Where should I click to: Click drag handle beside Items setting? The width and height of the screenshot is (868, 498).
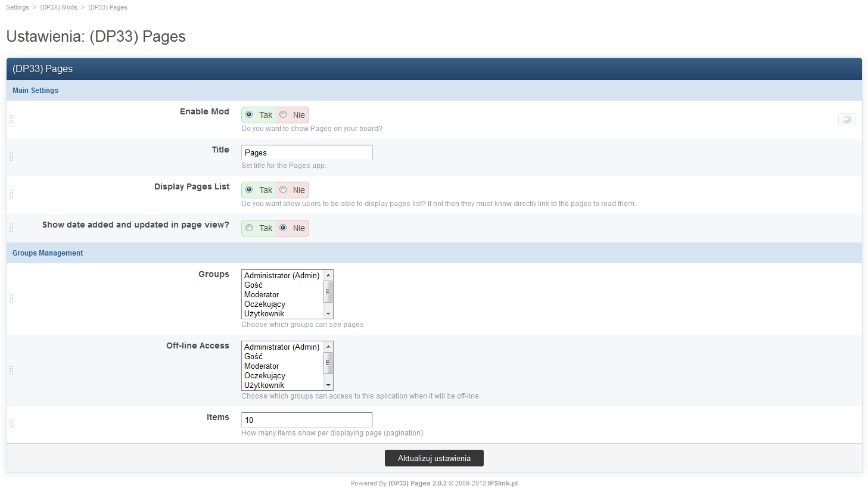tap(11, 424)
